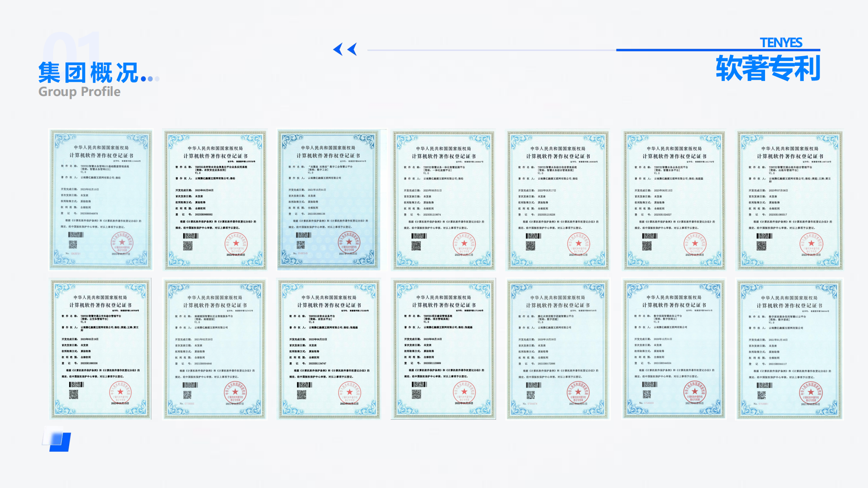The width and height of the screenshot is (868, 488).
Task: Click the double left-arrow chevron icon
Action: pyautogui.click(x=345, y=49)
